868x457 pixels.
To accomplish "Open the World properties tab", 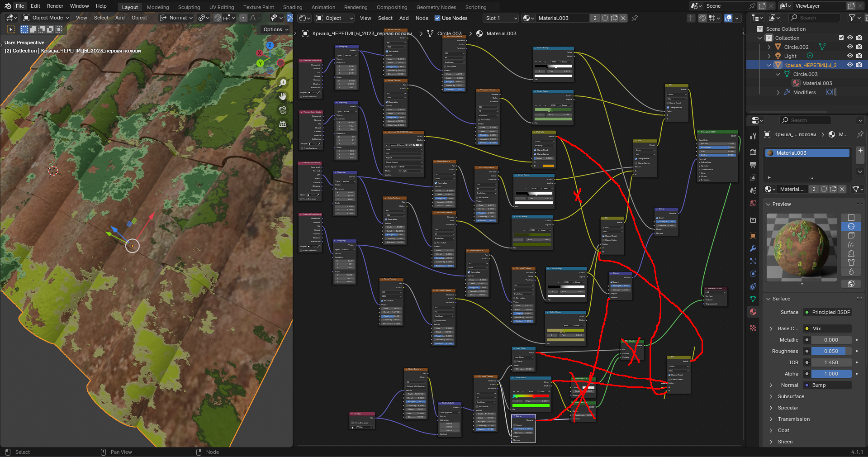I will [x=753, y=203].
